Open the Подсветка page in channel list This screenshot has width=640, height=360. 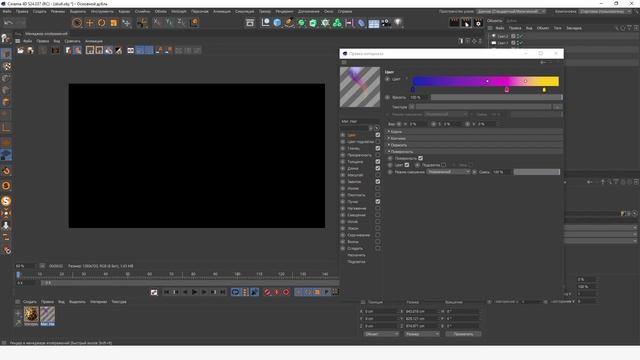[x=356, y=262]
